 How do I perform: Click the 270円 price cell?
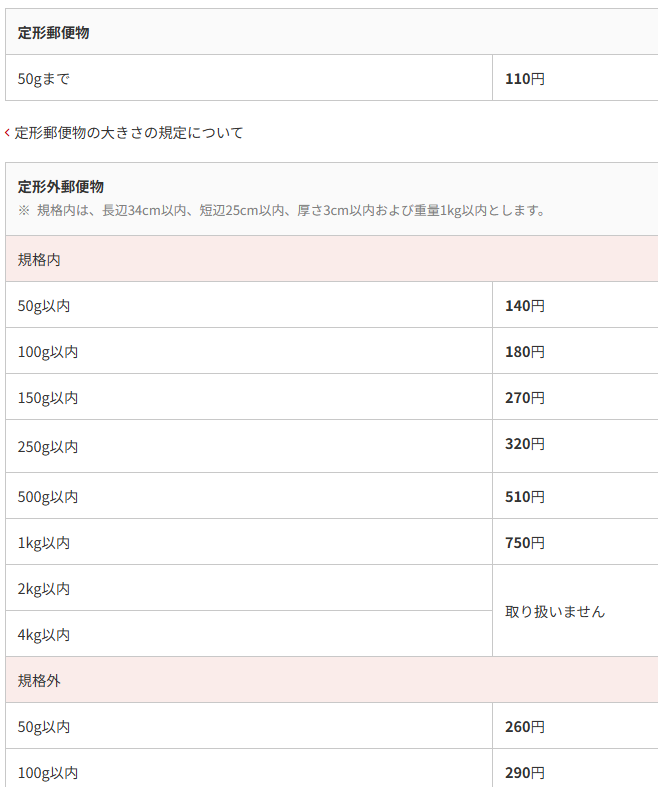(x=525, y=397)
